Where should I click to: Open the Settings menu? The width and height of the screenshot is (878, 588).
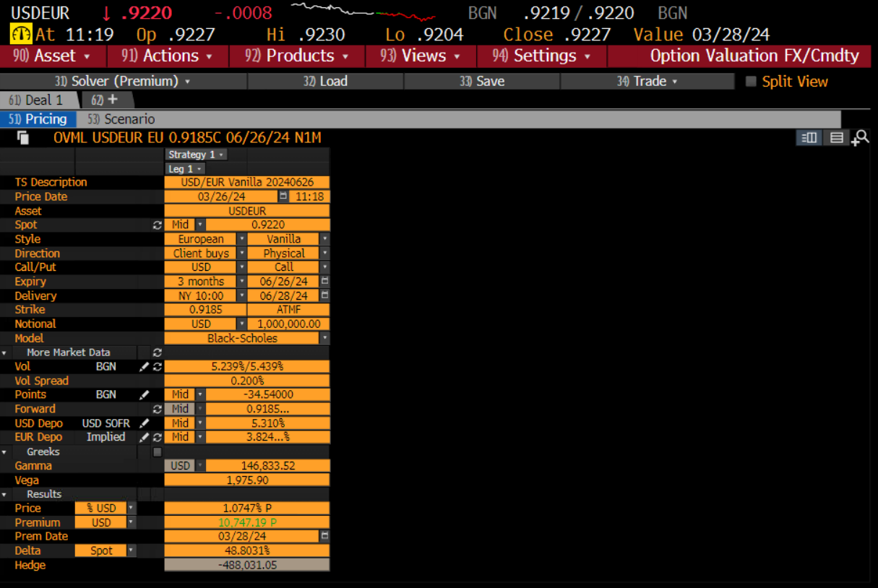click(541, 56)
